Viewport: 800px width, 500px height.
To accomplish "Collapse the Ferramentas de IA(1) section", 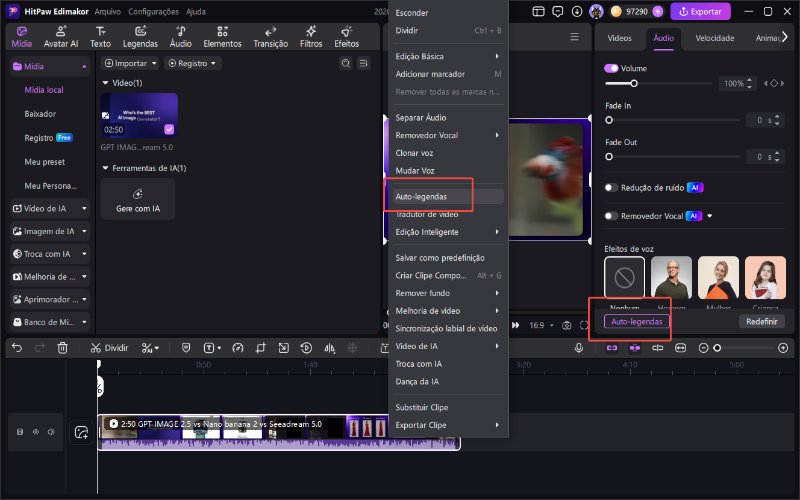I will (x=105, y=168).
